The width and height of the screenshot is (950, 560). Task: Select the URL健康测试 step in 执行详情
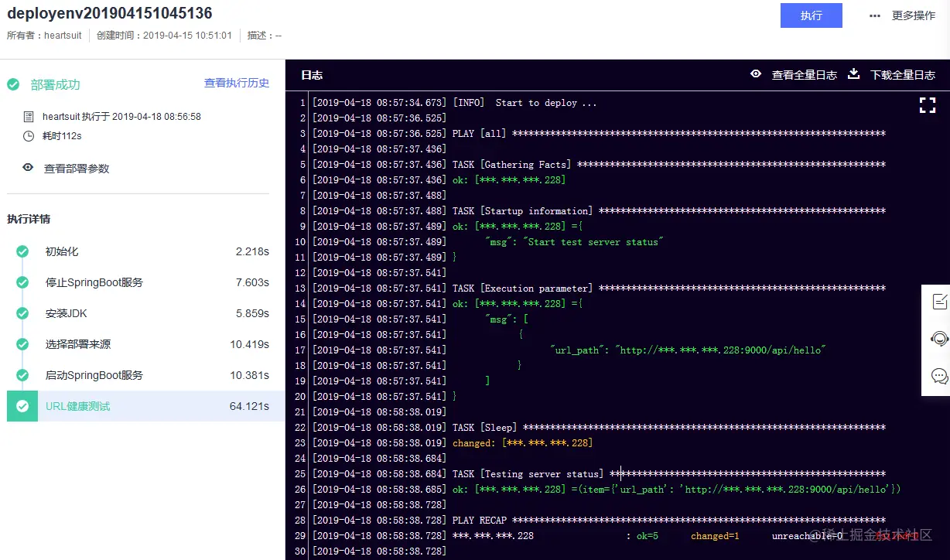tap(77, 405)
